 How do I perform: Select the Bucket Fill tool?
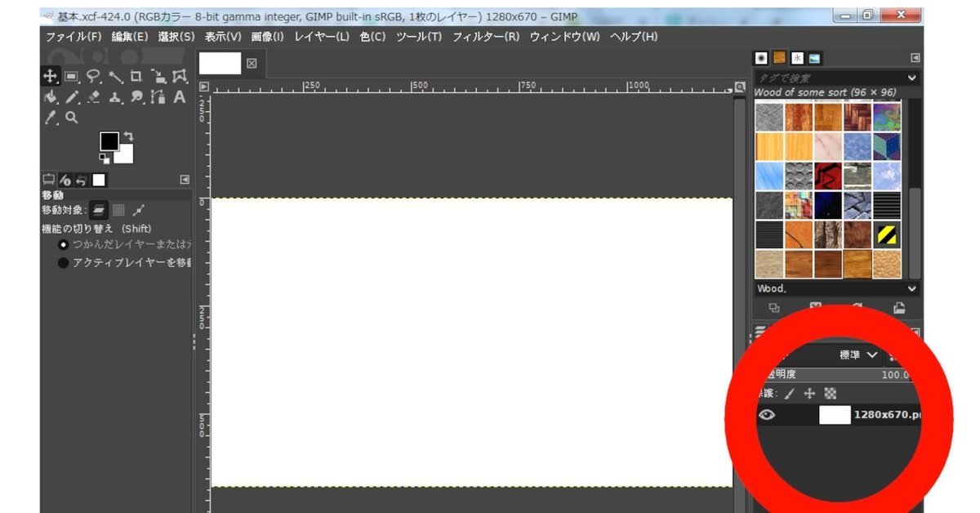(x=50, y=97)
